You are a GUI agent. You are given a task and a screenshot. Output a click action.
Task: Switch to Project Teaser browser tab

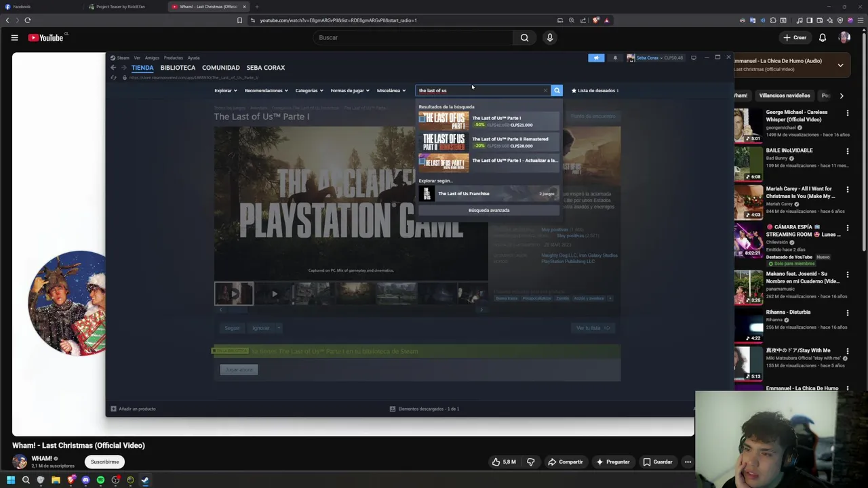[125, 7]
